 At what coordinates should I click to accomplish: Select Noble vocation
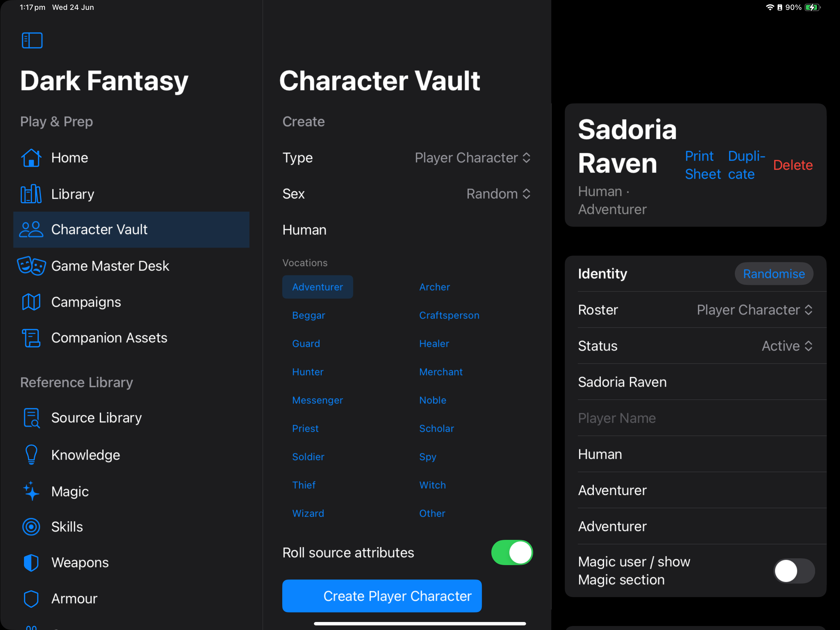tap(433, 400)
